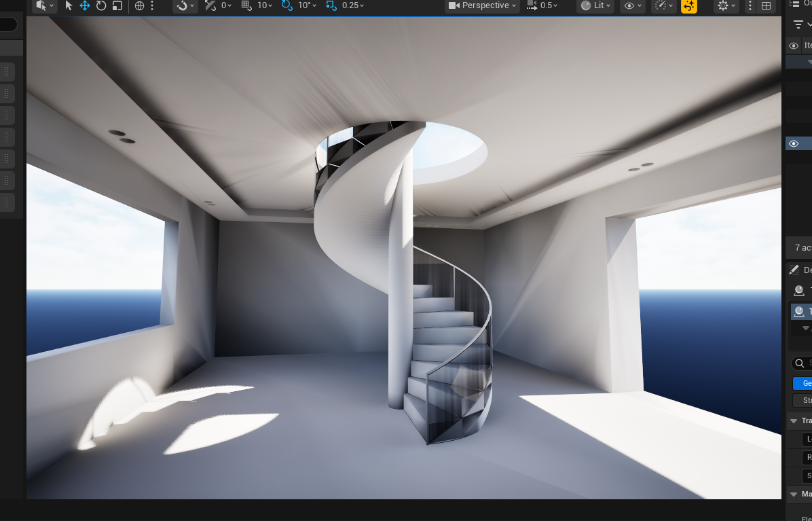Open the viewport settings gear menu

pyautogui.click(x=726, y=5)
